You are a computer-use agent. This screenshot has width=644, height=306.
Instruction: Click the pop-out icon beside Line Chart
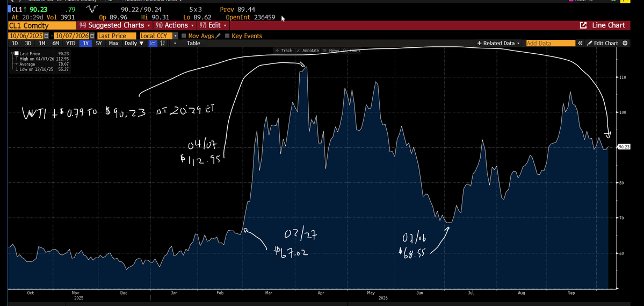pos(583,25)
